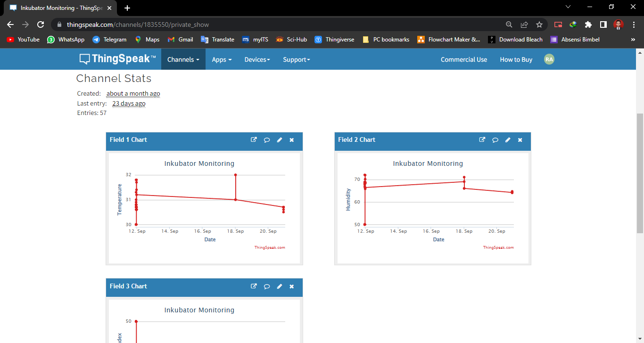Image resolution: width=644 pixels, height=343 pixels.
Task: Edit Field 2 Chart options
Action: coord(508,140)
